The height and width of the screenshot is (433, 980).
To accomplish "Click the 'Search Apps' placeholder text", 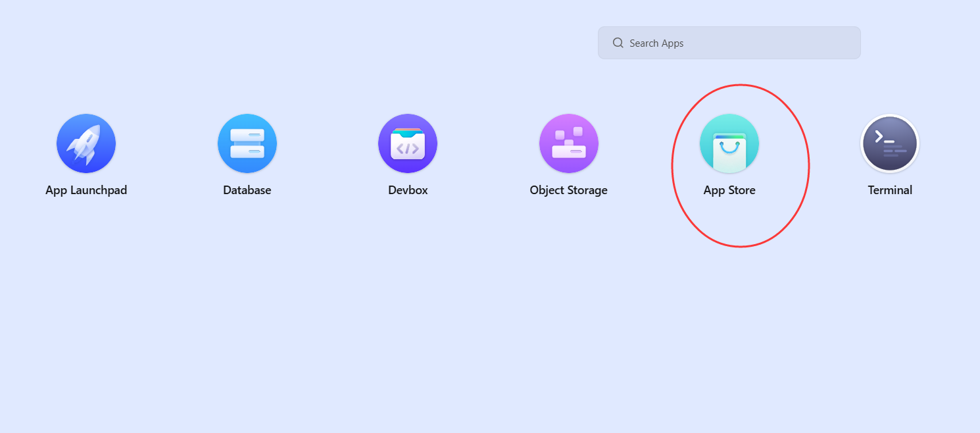I will [656, 43].
